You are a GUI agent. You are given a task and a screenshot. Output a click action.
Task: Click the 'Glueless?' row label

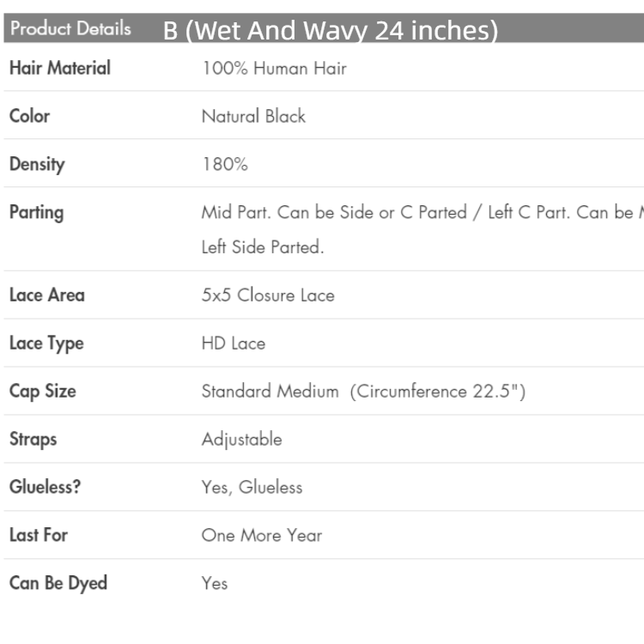46,487
